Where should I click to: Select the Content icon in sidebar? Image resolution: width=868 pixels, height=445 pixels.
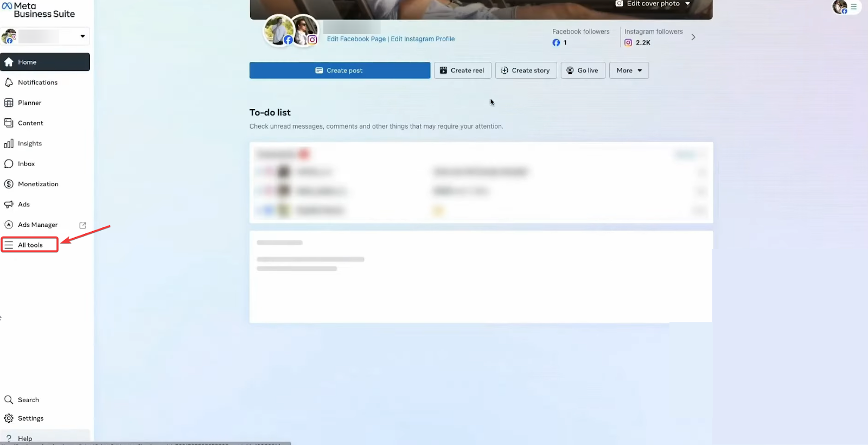[x=9, y=123]
